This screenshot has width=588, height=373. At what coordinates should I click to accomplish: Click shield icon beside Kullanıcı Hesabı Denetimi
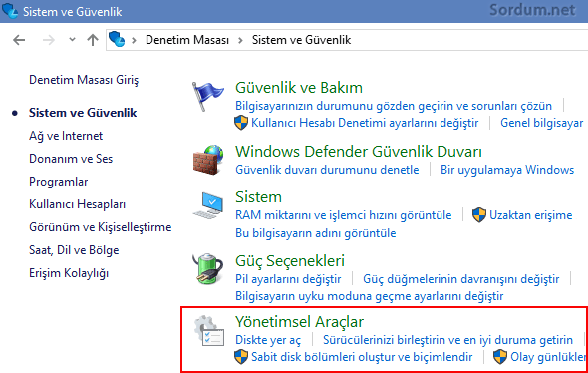click(x=241, y=123)
